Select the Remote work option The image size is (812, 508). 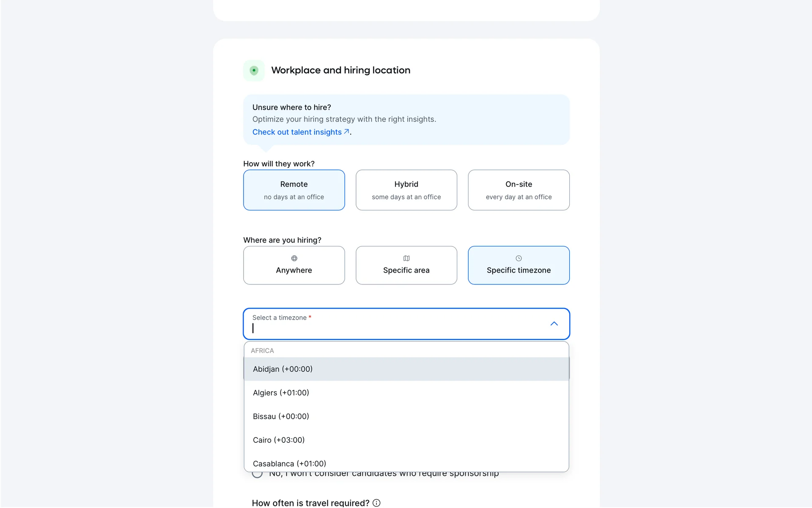[x=294, y=190]
